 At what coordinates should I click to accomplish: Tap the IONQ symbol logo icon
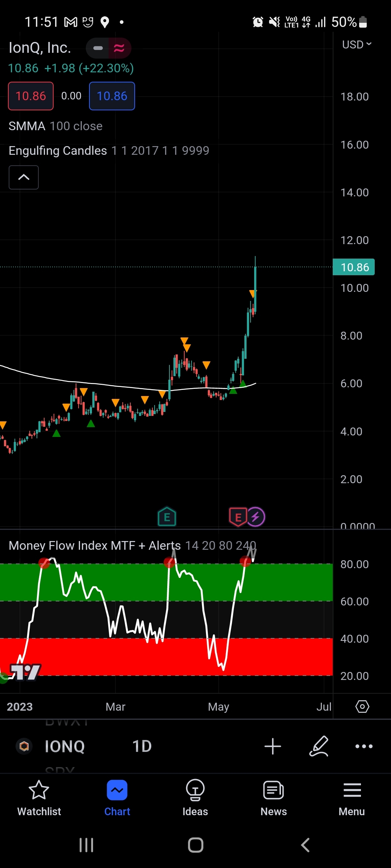pyautogui.click(x=24, y=746)
